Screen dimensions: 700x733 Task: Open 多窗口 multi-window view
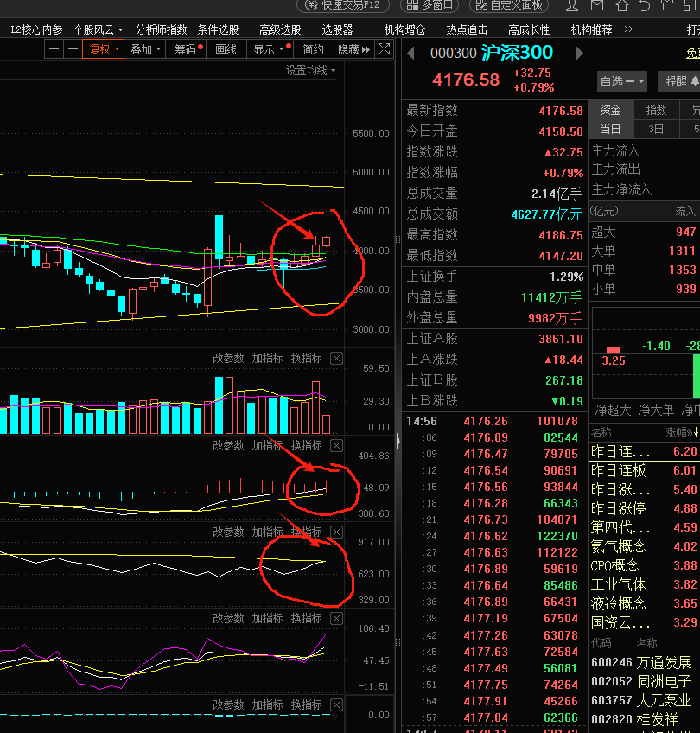430,5
